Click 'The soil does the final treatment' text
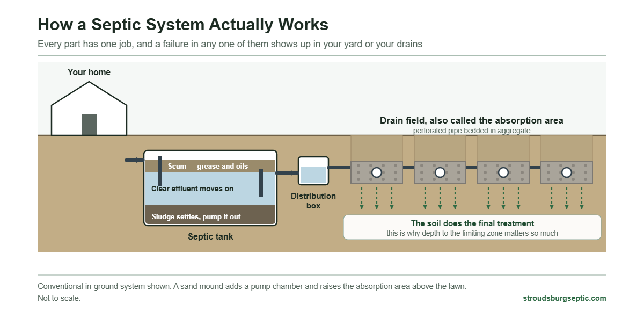The width and height of the screenshot is (644, 318). click(472, 223)
